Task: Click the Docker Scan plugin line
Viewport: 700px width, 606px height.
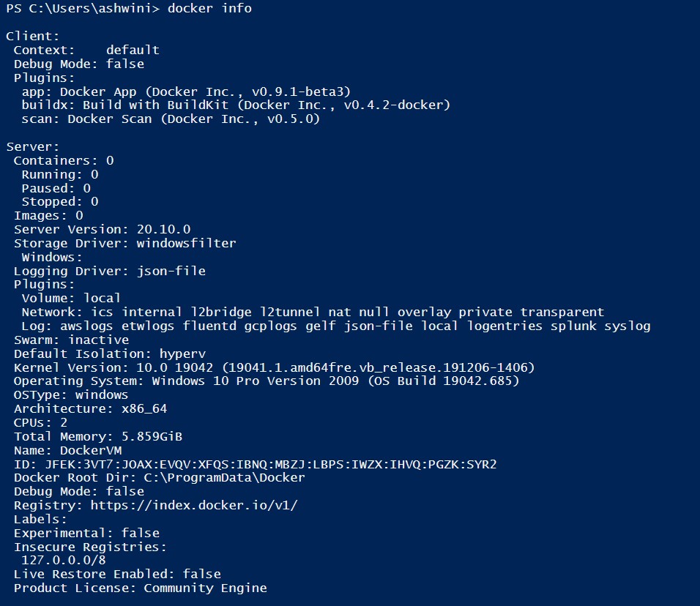Action: pyautogui.click(x=171, y=119)
